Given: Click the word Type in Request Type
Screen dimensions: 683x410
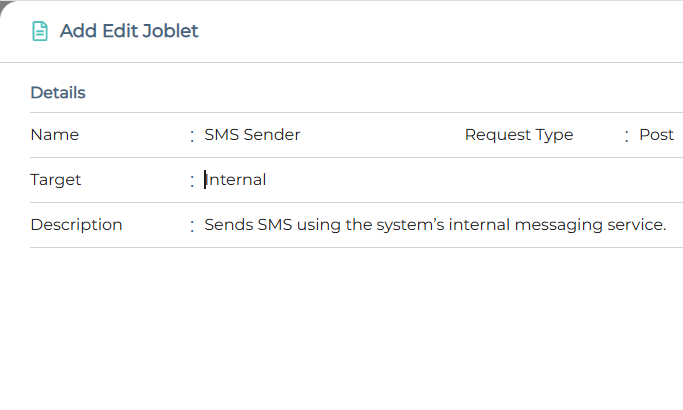Looking at the screenshot, I should coord(554,135).
